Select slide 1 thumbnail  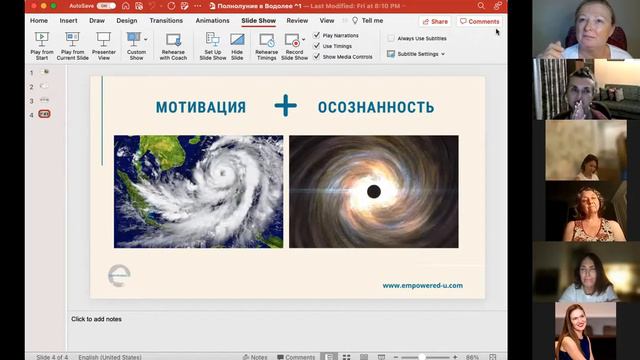coord(44,72)
